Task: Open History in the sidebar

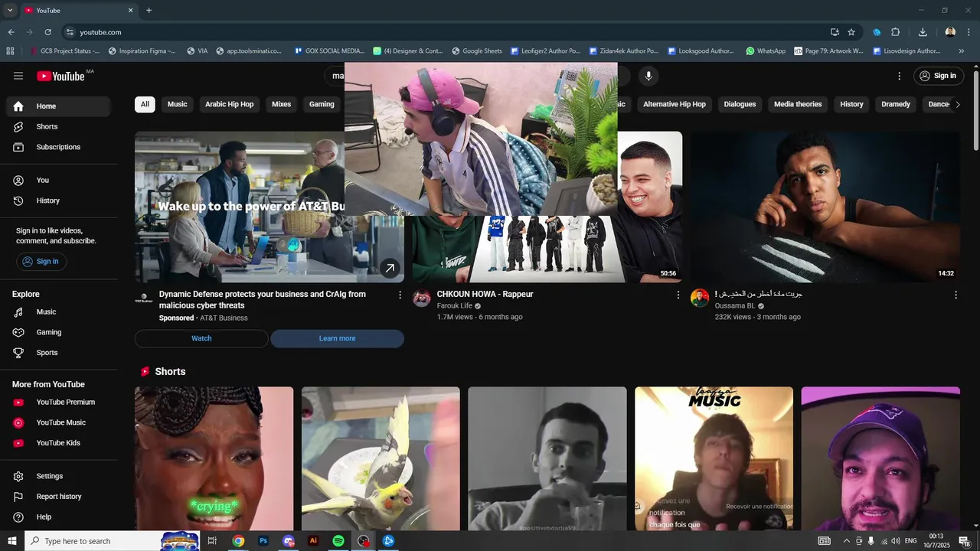Action: coord(58,201)
